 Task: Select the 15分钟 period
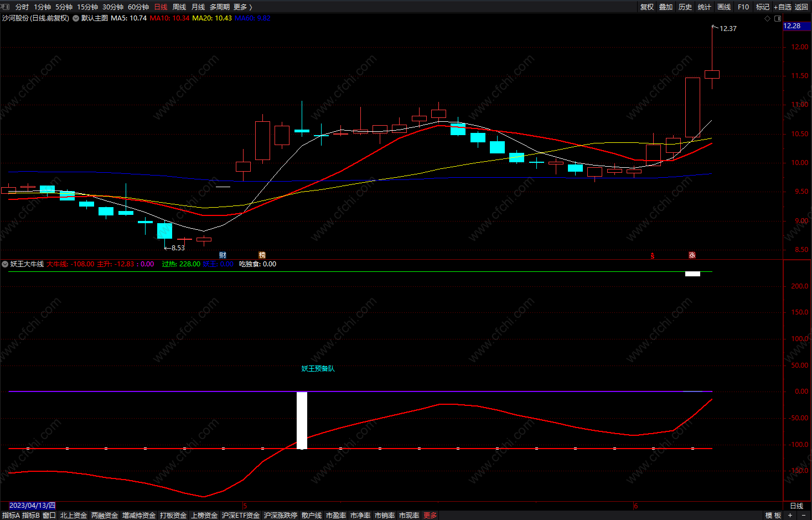coord(87,7)
